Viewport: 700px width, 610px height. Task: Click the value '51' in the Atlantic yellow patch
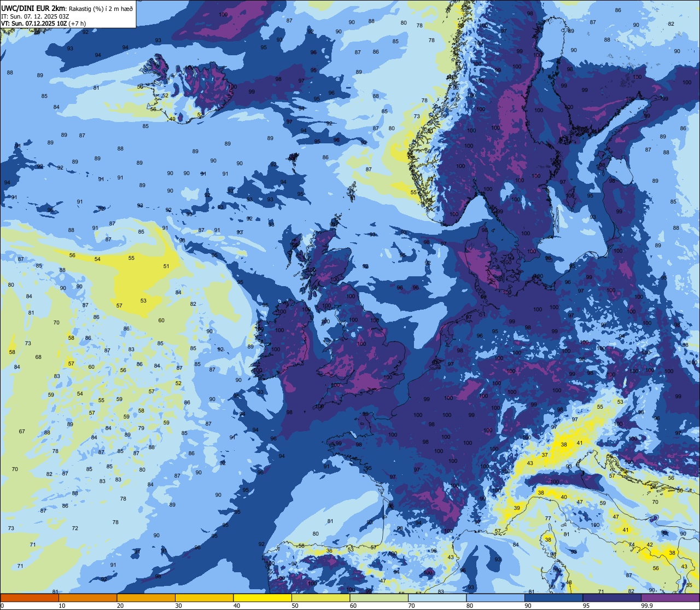click(x=166, y=266)
